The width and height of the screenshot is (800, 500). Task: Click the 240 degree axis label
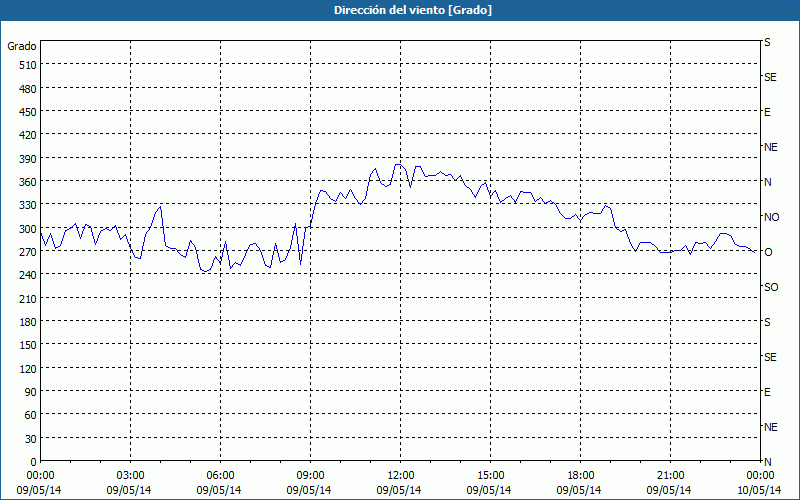(29, 276)
